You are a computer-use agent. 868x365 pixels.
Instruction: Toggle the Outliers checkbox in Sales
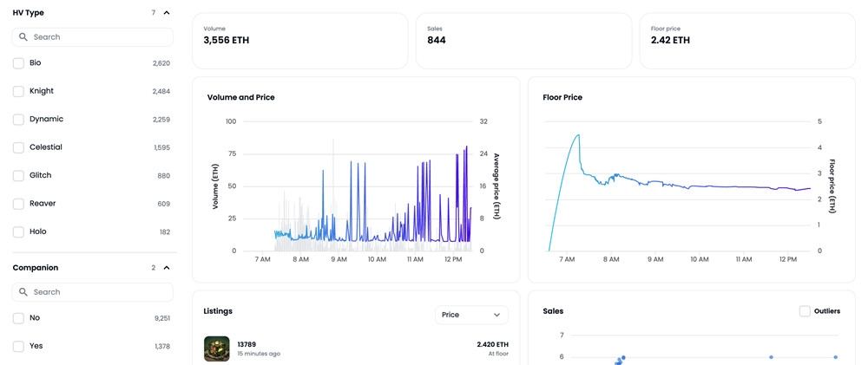click(x=805, y=311)
